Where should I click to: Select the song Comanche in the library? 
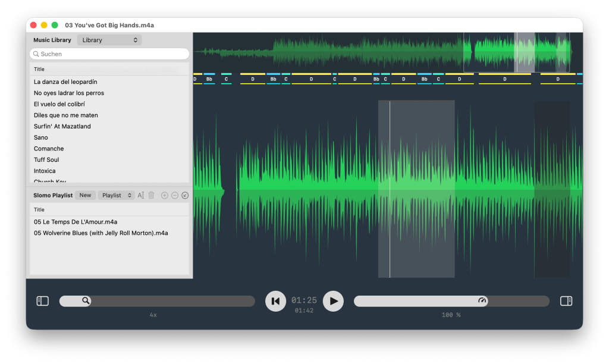[48, 148]
